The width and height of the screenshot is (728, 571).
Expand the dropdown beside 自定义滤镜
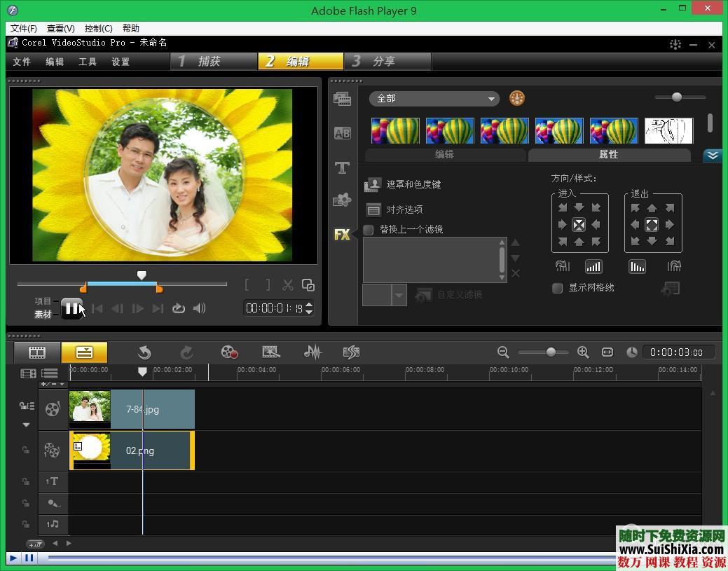click(399, 295)
